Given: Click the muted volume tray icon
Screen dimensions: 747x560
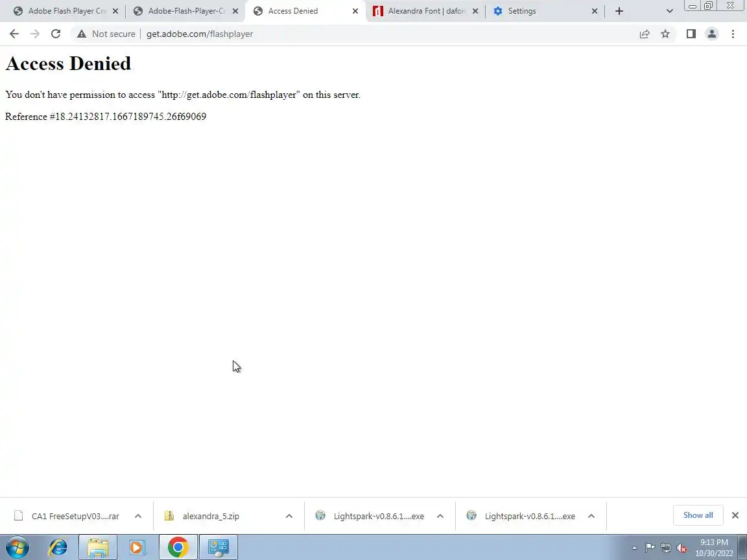Looking at the screenshot, I should click(x=682, y=548).
